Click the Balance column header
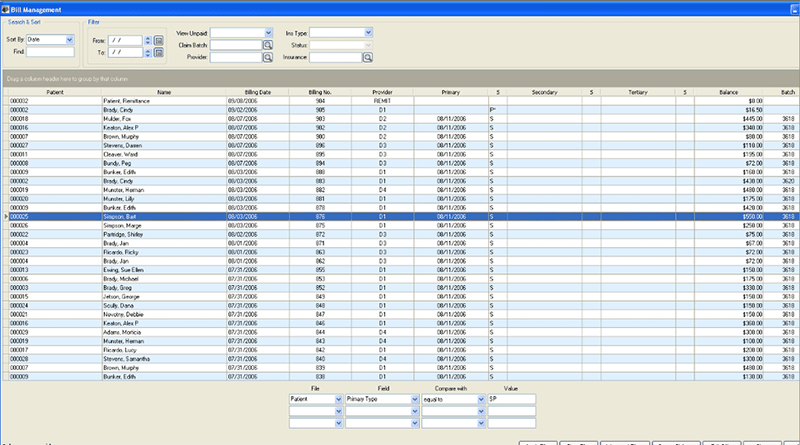This screenshot has width=800, height=445. [x=728, y=92]
